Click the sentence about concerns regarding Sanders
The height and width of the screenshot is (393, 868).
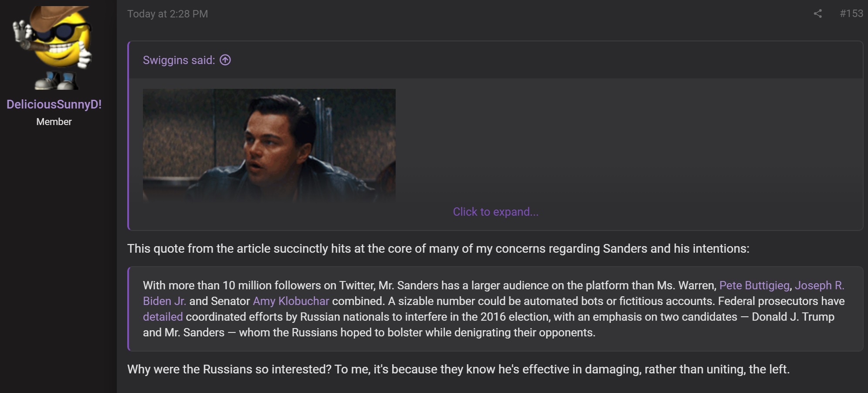point(438,248)
